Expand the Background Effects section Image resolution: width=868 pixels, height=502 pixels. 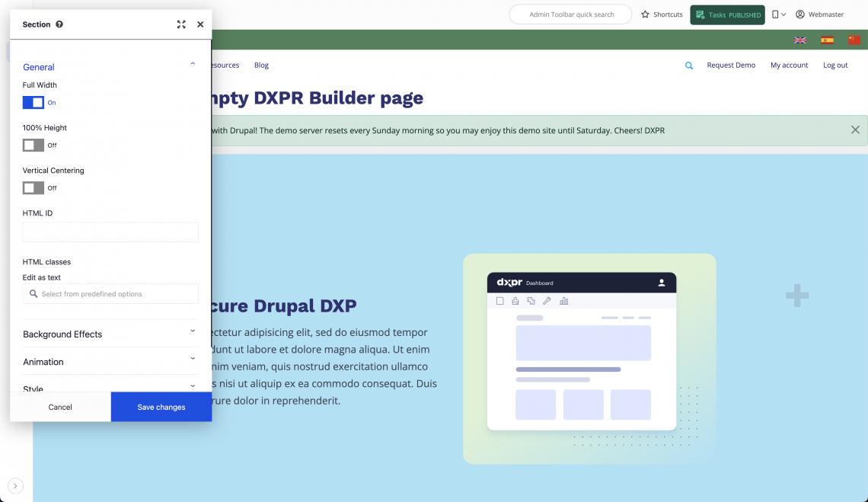(110, 334)
